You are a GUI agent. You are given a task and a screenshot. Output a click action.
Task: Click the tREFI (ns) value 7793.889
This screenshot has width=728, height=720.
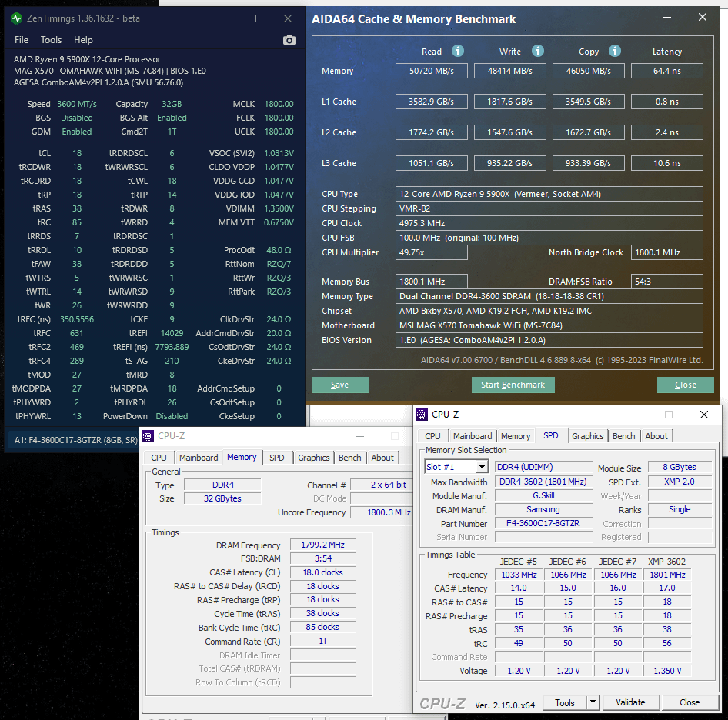pyautogui.click(x=172, y=347)
